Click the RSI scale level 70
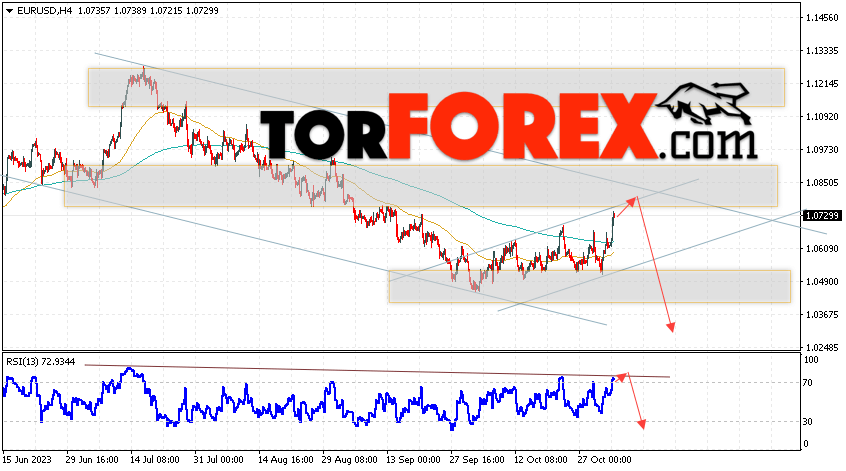Screen dimensions: 846x471 (808, 383)
